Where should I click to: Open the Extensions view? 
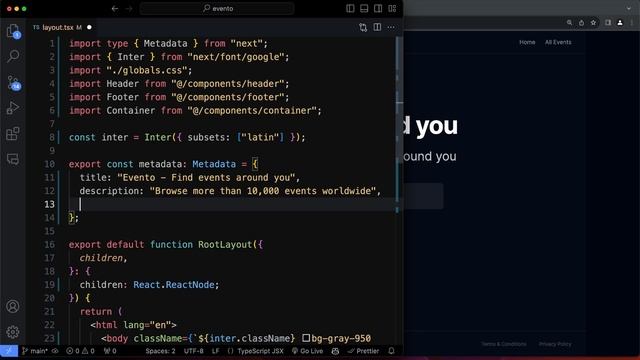point(13,133)
